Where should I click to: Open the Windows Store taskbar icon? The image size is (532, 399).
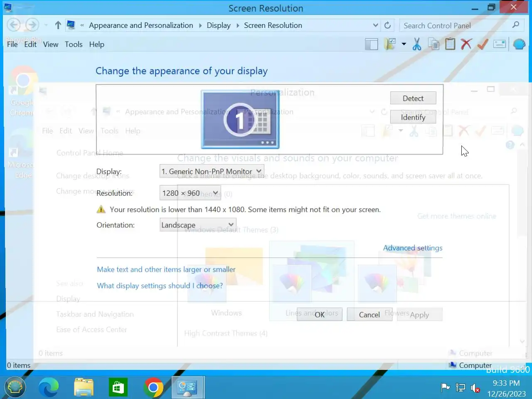(x=118, y=388)
